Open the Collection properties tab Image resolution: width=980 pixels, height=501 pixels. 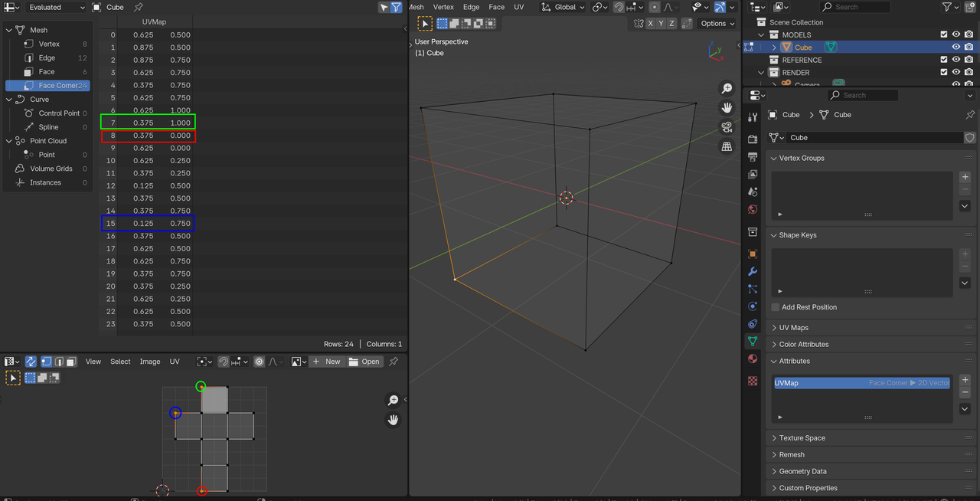753,232
